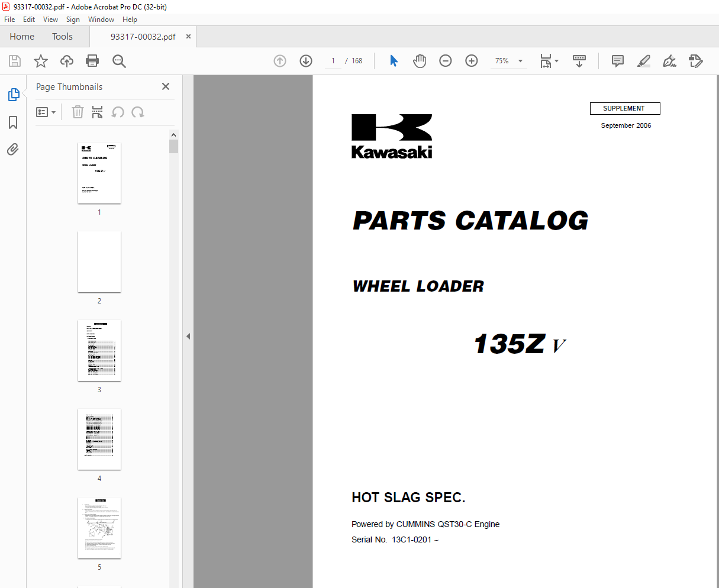Select the blank page 2 thumbnail
Screen dimensions: 719x588
99,262
